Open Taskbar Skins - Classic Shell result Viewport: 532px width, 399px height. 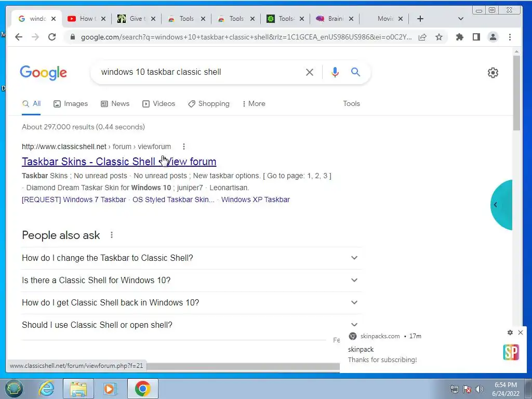[x=119, y=162]
